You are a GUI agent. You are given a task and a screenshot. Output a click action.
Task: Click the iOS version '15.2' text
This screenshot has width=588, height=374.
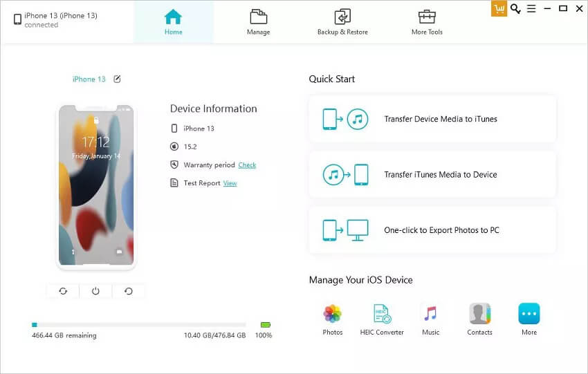pyautogui.click(x=190, y=147)
